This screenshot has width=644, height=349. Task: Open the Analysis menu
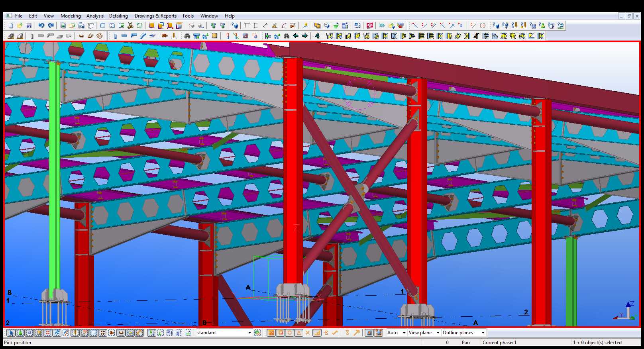[x=95, y=16]
